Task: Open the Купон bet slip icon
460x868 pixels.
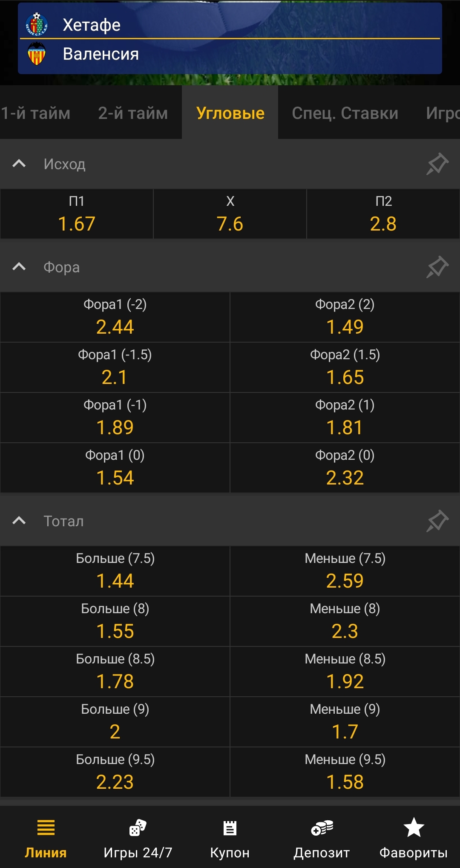Action: point(230,828)
